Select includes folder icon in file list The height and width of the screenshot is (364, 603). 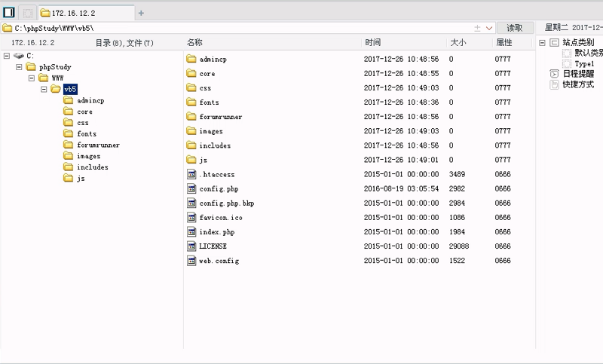tap(191, 145)
